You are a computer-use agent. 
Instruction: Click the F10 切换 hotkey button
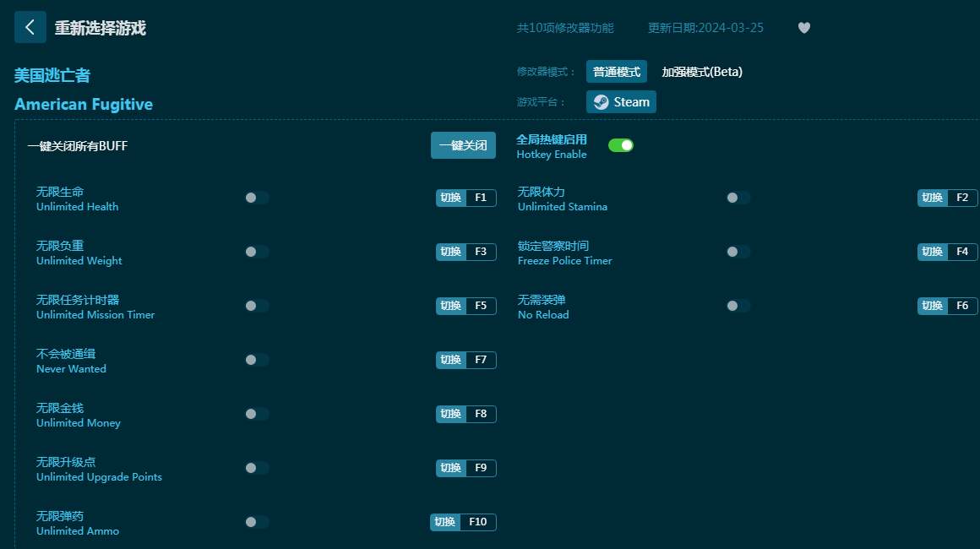(463, 522)
